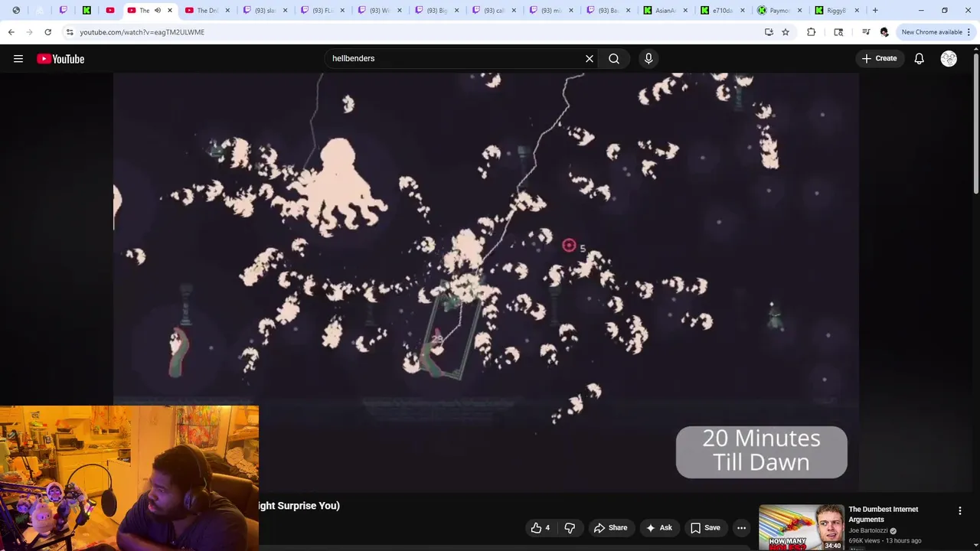Open the Chrome profile avatar
This screenshot has height=551, width=980.
tap(884, 32)
